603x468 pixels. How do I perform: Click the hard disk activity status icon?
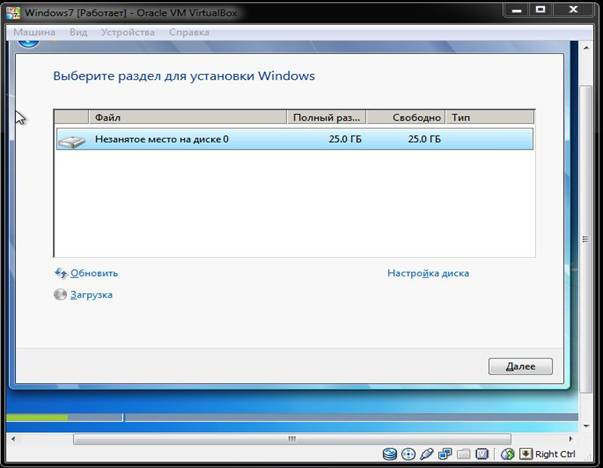pyautogui.click(x=390, y=454)
